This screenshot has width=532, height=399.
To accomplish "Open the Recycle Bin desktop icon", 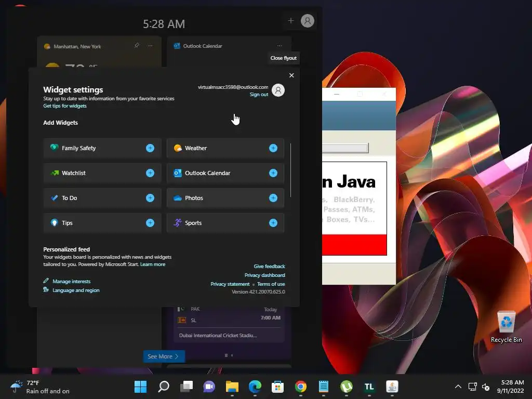I will (506, 327).
